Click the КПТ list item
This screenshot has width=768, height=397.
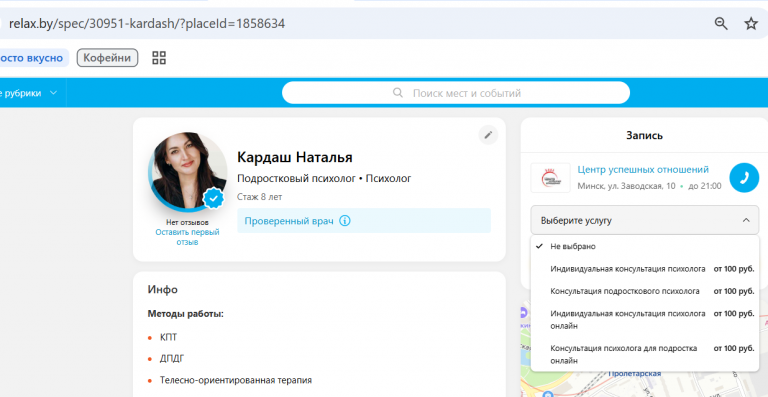[x=168, y=337]
